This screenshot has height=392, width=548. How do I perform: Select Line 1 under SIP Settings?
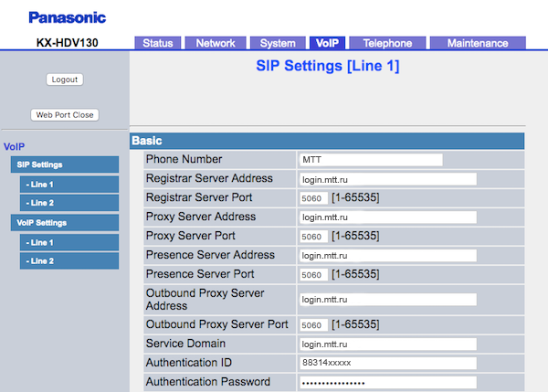tap(70, 184)
